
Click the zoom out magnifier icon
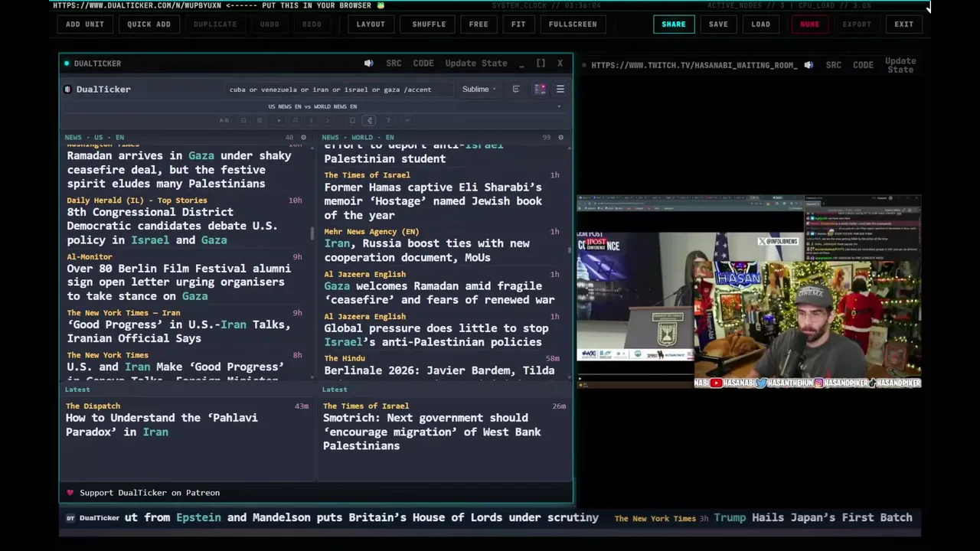pyautogui.click(x=243, y=120)
